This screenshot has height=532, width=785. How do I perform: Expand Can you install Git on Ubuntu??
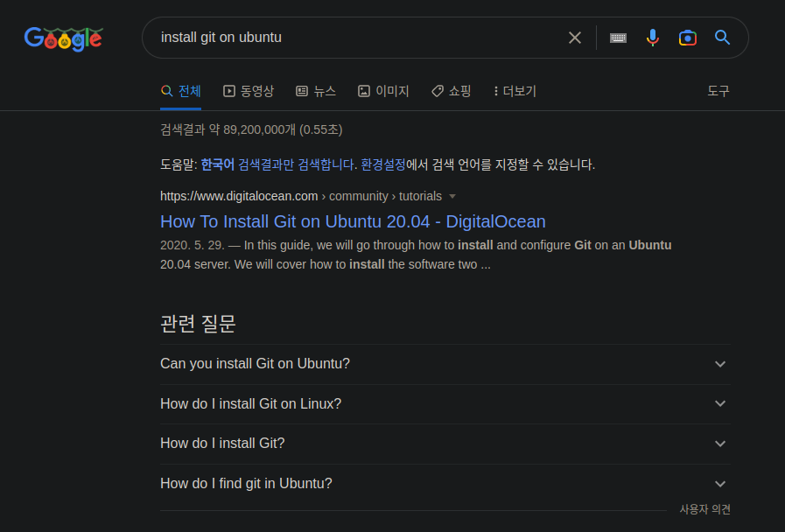point(445,364)
